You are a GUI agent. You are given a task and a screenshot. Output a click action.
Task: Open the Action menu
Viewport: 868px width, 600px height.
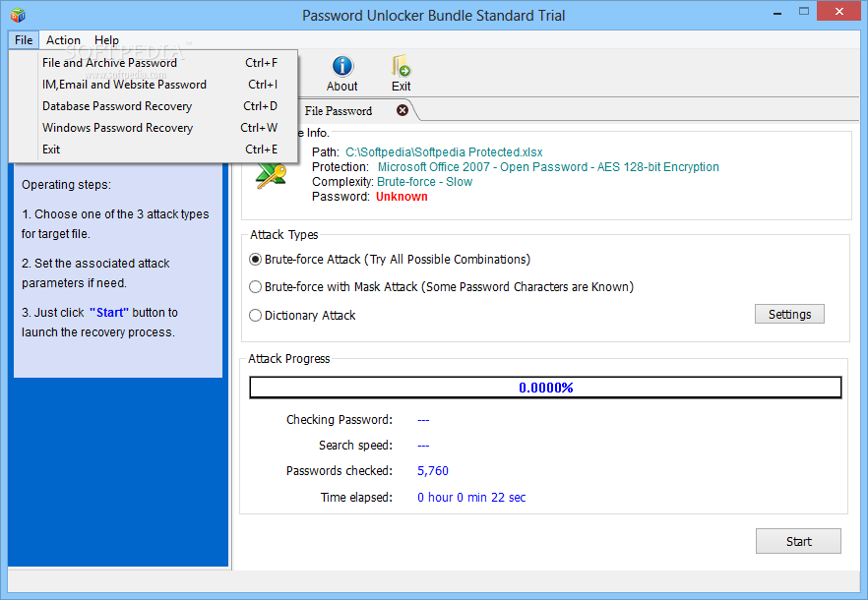(63, 40)
